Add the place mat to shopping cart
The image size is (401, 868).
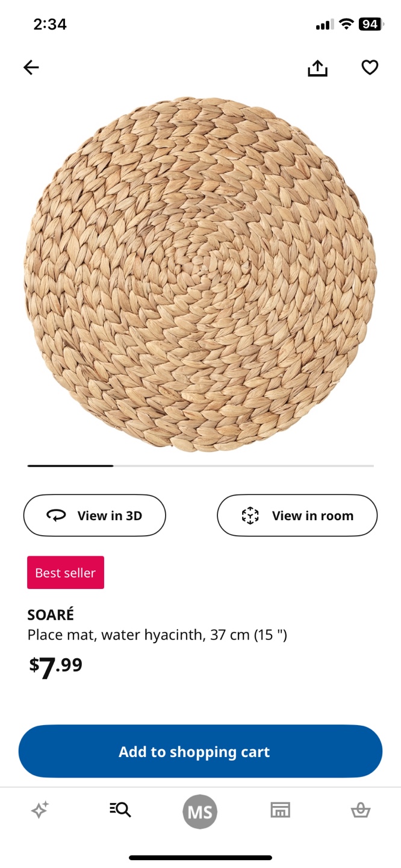[200, 752]
